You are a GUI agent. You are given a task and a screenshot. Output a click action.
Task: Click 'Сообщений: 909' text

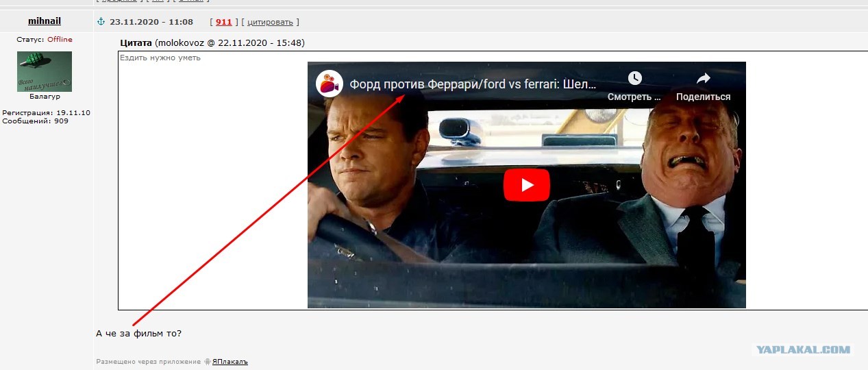(x=36, y=121)
